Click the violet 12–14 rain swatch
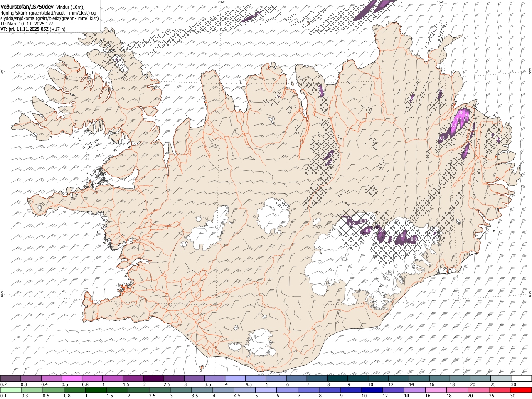This screenshot has height=399, width=532. click(393, 390)
